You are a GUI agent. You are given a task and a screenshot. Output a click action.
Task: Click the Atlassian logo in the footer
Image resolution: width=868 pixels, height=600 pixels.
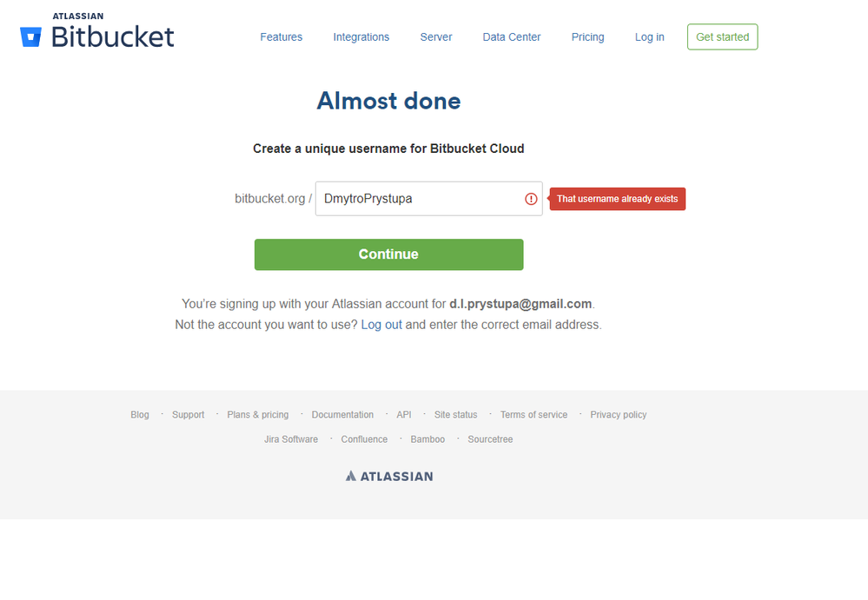(389, 476)
